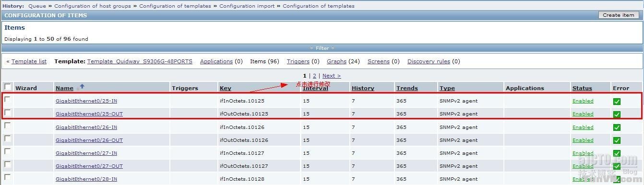Image resolution: width=644 pixels, height=185 pixels.
Task: Open the Template list link
Action: pyautogui.click(x=29, y=61)
